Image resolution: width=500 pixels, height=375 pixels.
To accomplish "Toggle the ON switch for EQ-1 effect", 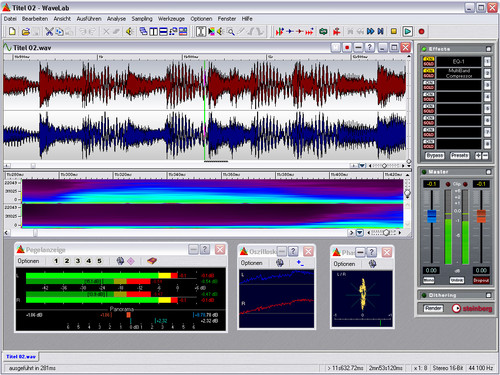I will coord(429,59).
